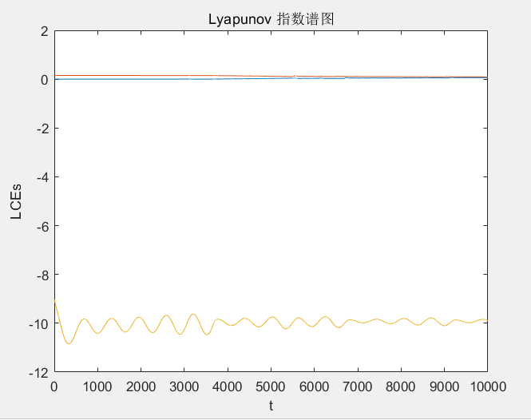The height and width of the screenshot is (420, 531).
Task: Click y-axis tick label "-8"
Action: pyautogui.click(x=42, y=275)
